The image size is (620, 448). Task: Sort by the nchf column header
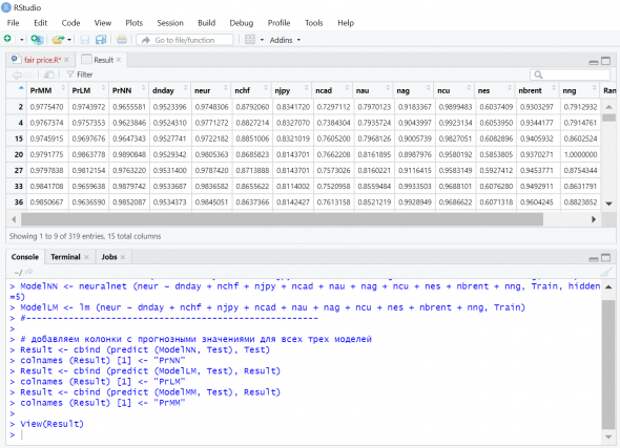(x=251, y=91)
